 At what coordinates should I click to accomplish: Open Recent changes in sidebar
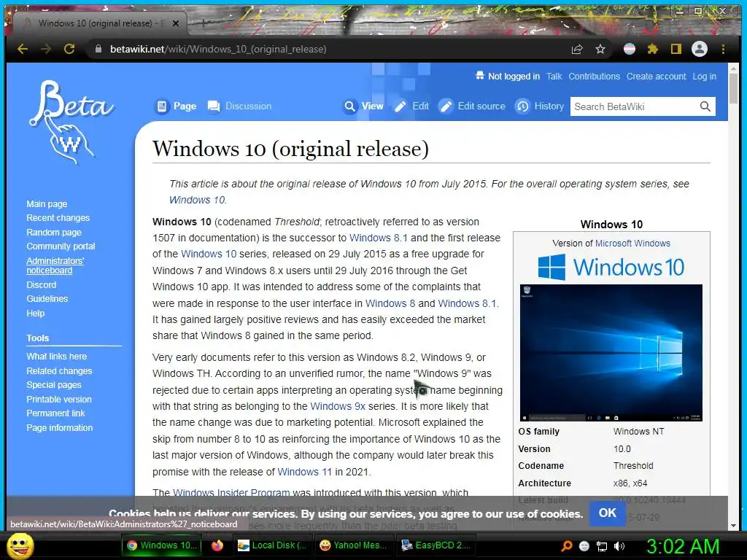tap(58, 217)
